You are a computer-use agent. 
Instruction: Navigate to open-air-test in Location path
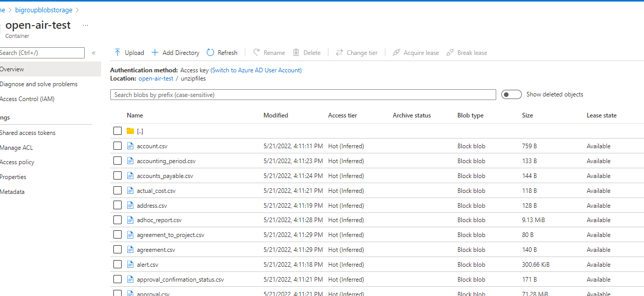pos(156,78)
